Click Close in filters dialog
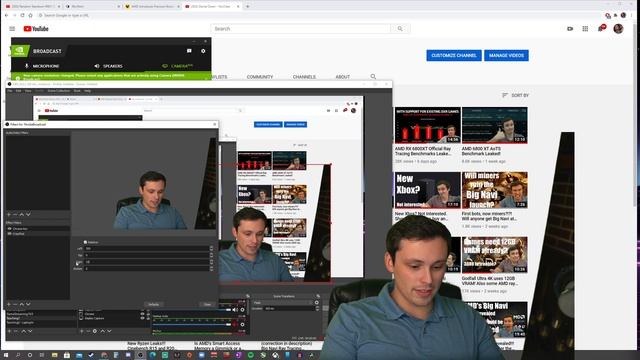This screenshot has width=640, height=360. click(x=207, y=304)
